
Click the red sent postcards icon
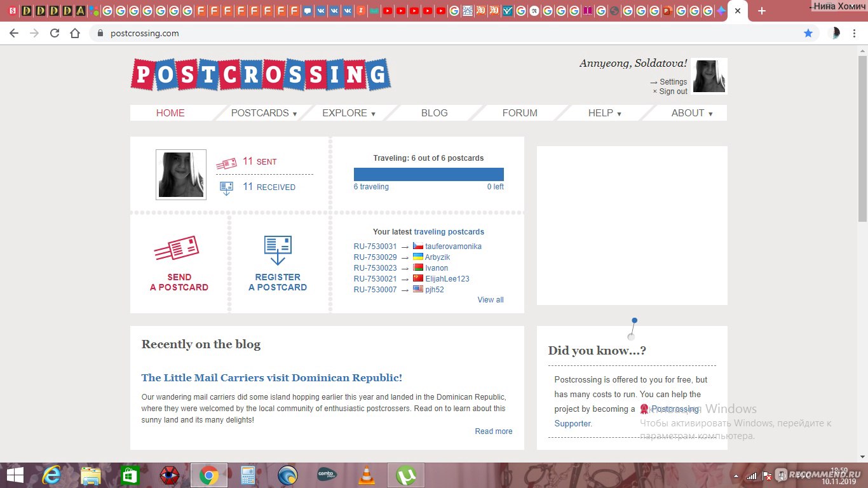(x=226, y=163)
